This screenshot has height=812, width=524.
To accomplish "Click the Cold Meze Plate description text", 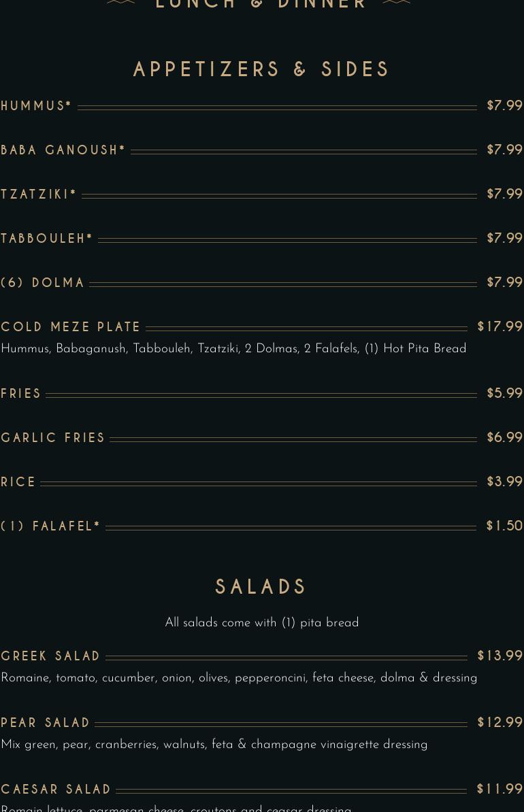I will (233, 348).
